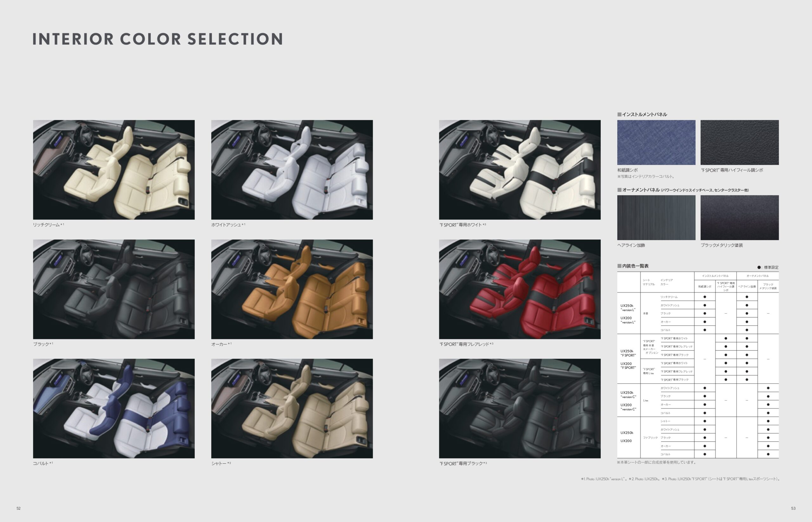
Task: Open the ブラック interior photo
Action: coord(114,289)
